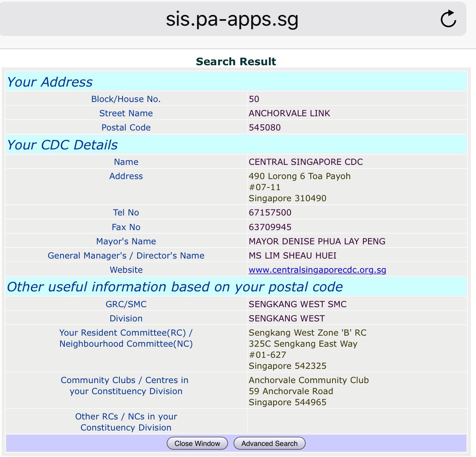Image resolution: width=476 pixels, height=457 pixels.
Task: Tap the sis.pa-apps.sg address bar
Action: [232, 19]
